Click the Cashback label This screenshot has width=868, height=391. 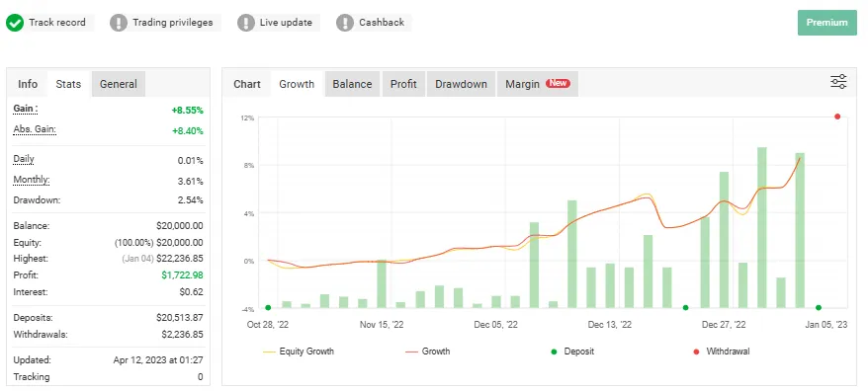(382, 23)
